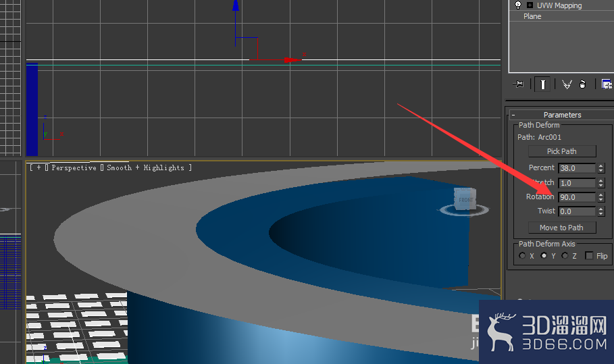Enable the Flip checkbox
Image resolution: width=614 pixels, height=364 pixels.
point(589,255)
